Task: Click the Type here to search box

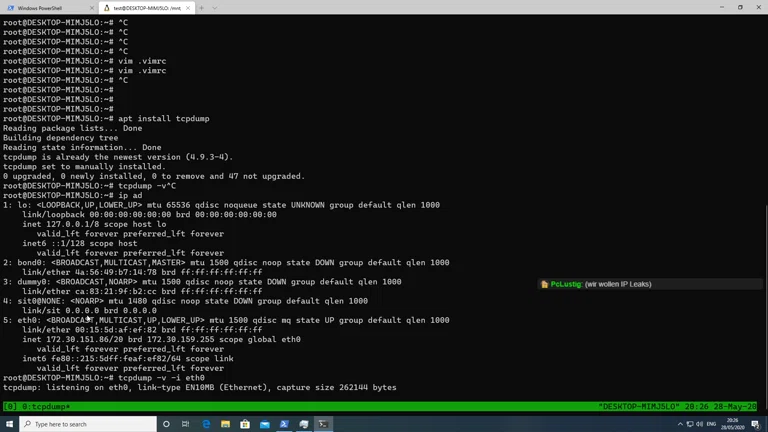Action: [x=88, y=424]
